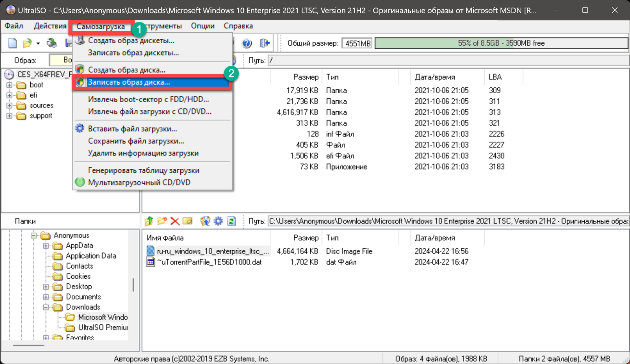Open the Файл menu
Viewport: 630px width, 364px height.
[14, 26]
